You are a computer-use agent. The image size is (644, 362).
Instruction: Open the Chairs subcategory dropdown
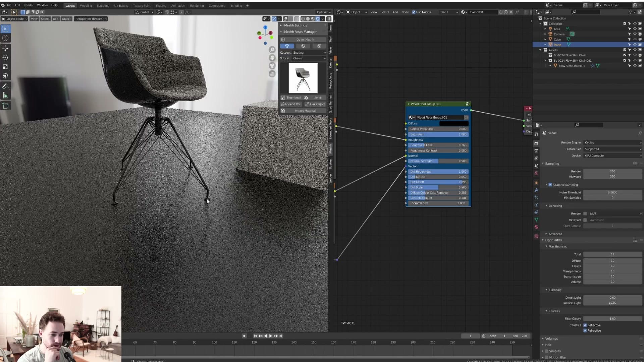pyautogui.click(x=309, y=58)
